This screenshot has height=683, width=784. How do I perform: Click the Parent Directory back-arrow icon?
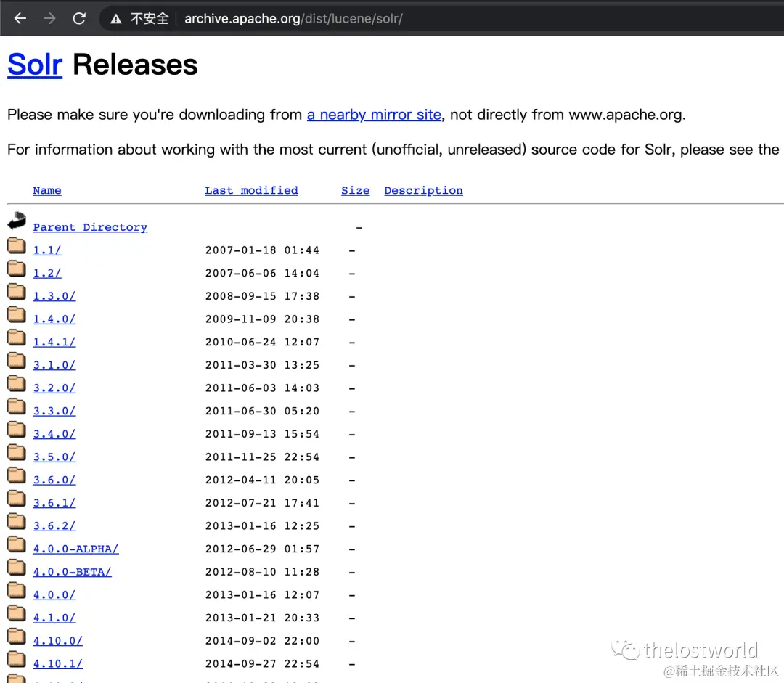click(17, 221)
